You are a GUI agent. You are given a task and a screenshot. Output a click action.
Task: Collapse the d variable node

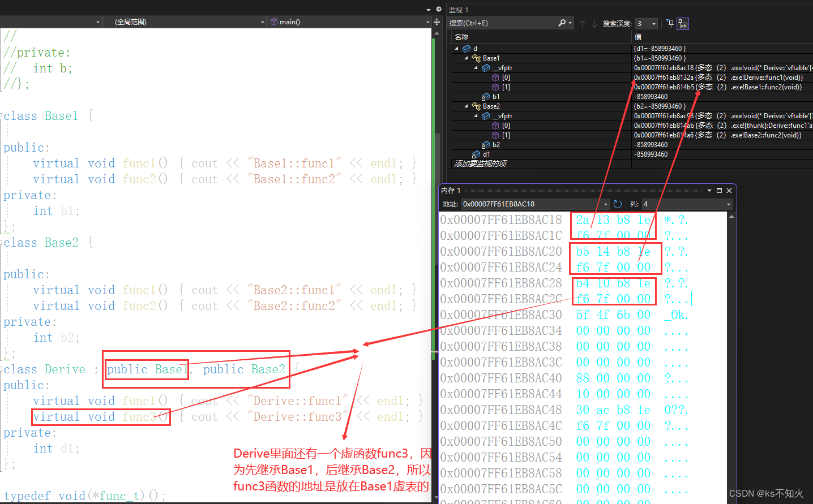tap(457, 49)
